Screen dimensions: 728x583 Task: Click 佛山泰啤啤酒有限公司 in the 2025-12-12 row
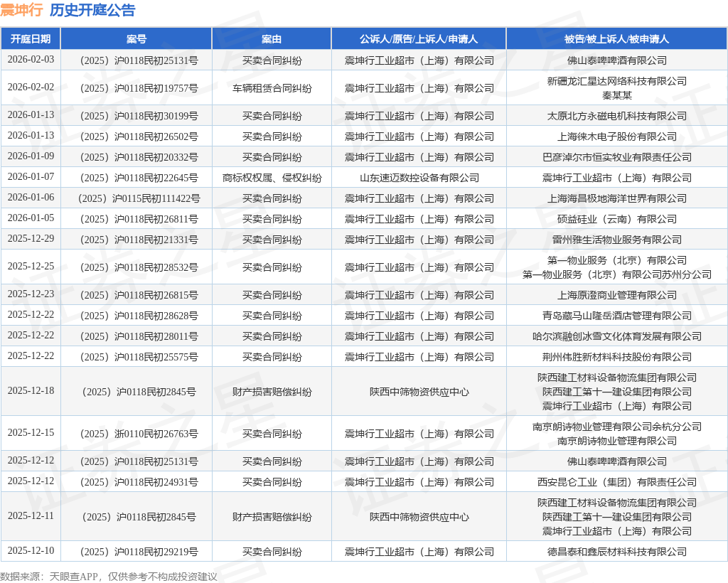click(x=617, y=461)
